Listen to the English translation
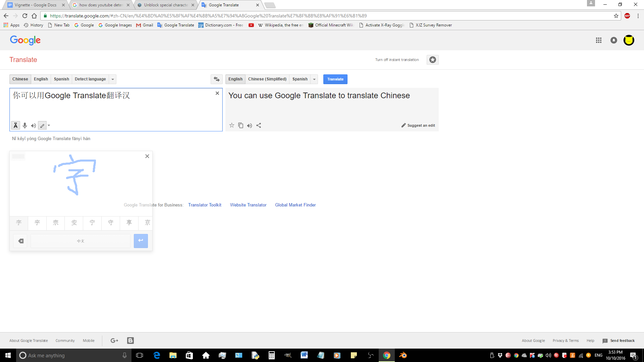Screen dimensions: 644x362 pyautogui.click(x=250, y=126)
